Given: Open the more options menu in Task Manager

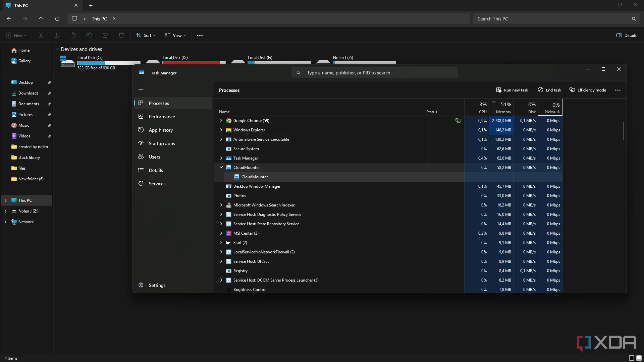Looking at the screenshot, I should (618, 90).
